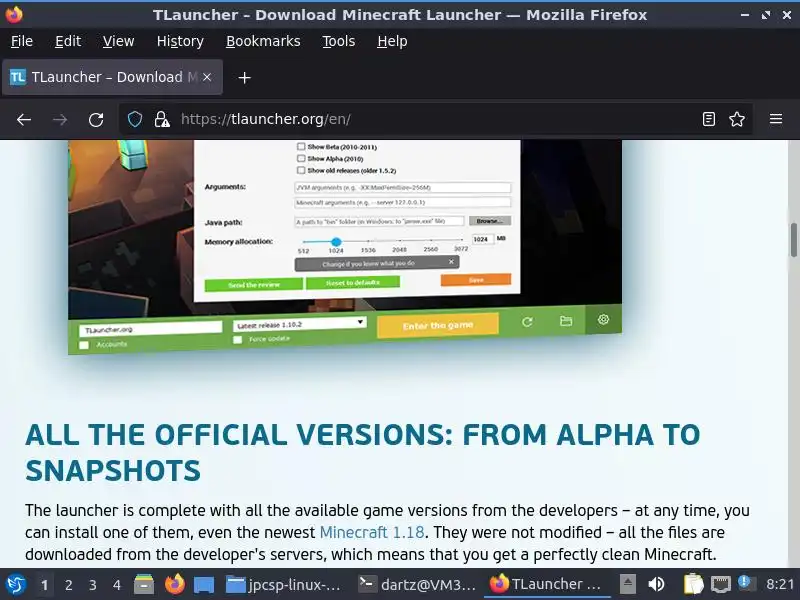This screenshot has height=600, width=800.
Task: Select the TLauncher – Download tab
Action: (112, 77)
